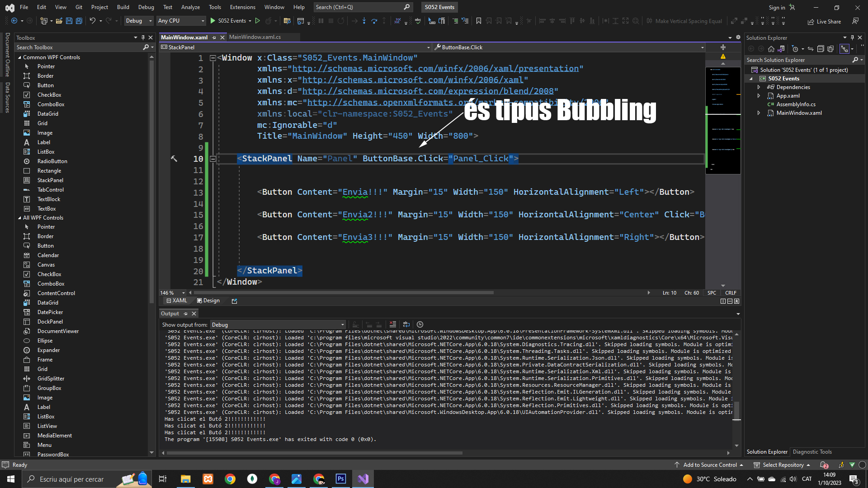This screenshot has height=488, width=868.
Task: Click the editor horizontal scrollbar
Action: click(x=344, y=293)
